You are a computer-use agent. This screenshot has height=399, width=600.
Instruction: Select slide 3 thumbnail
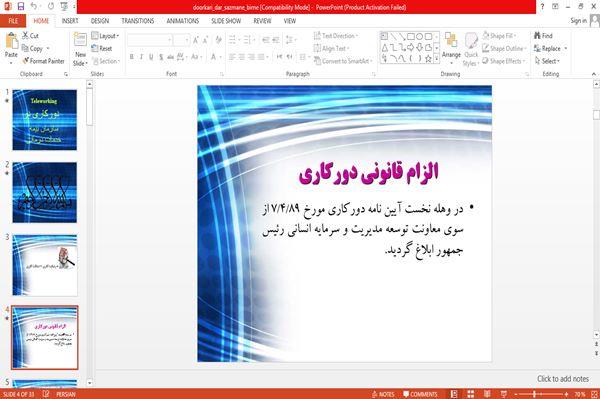point(44,265)
